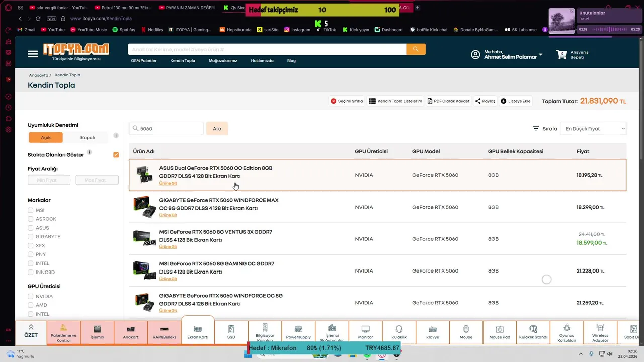Viewport: 644px width, 362px height.
Task: Click the orange search magnifier button
Action: [x=416, y=49]
